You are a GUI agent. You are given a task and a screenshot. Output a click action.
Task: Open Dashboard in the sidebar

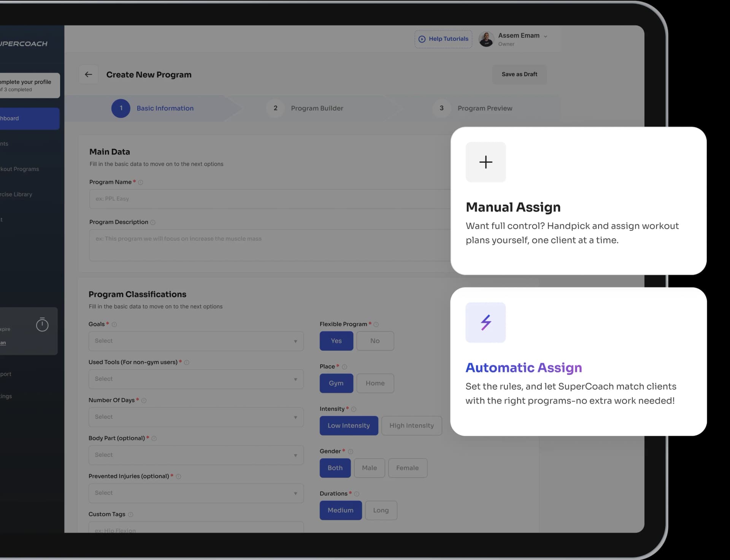click(30, 119)
